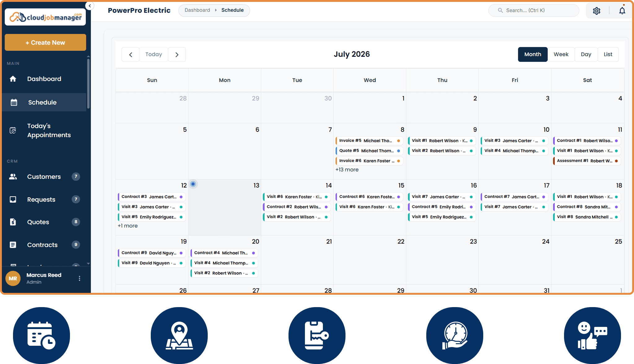Open Assessment #1 Robert W event
Screen dimensions: 634x364
pos(587,161)
